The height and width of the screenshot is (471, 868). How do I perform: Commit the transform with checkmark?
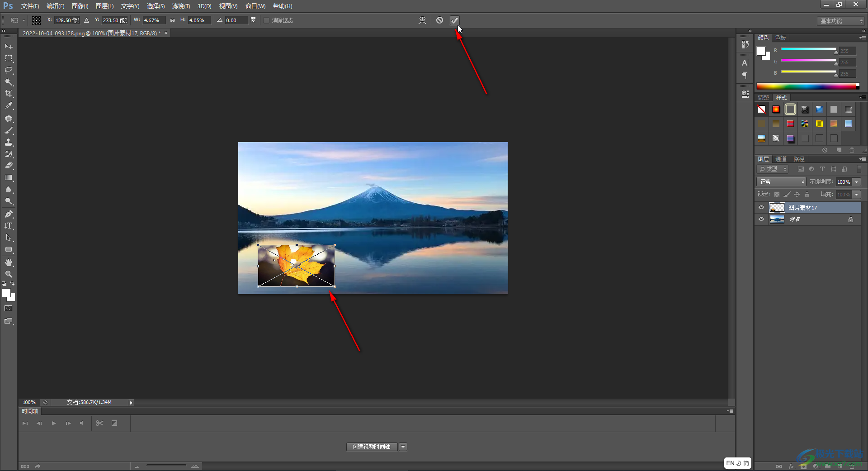click(x=454, y=20)
